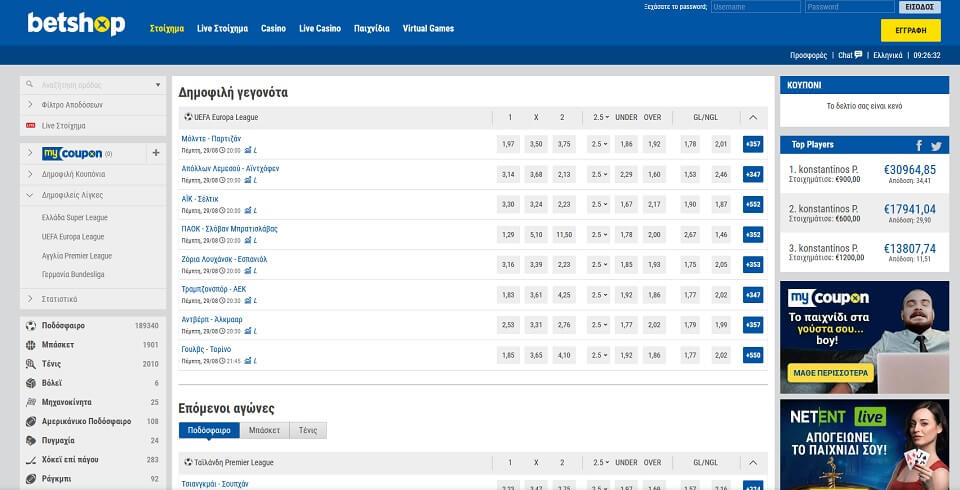960x490 pixels.
Task: Click the boxing icon beside Πυγμαχία
Action: tap(31, 440)
